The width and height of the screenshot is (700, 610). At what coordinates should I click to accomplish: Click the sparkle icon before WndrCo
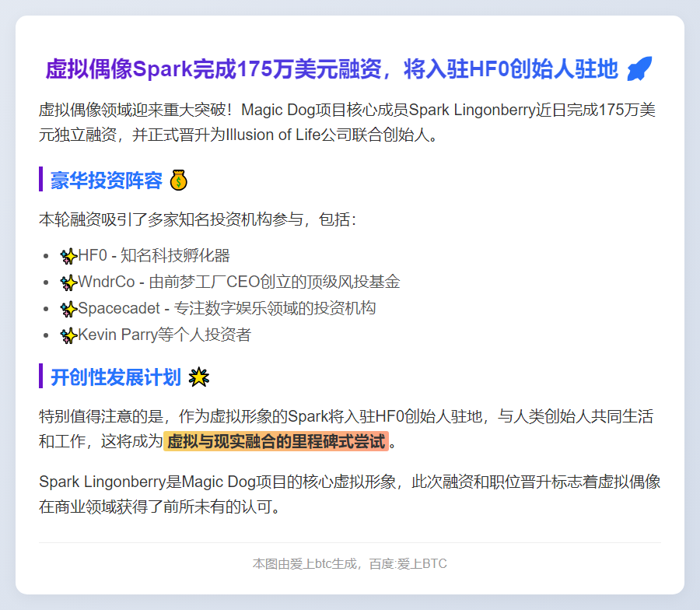point(68,282)
